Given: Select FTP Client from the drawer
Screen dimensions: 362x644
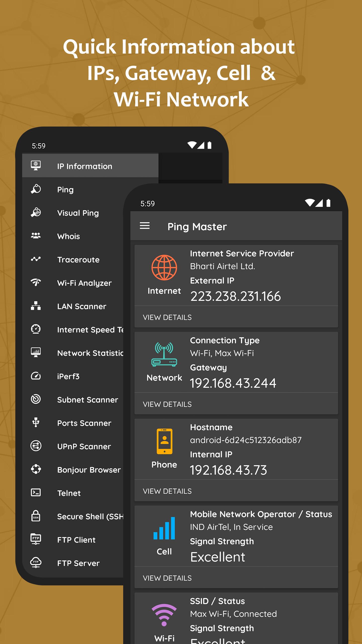Looking at the screenshot, I should point(76,540).
